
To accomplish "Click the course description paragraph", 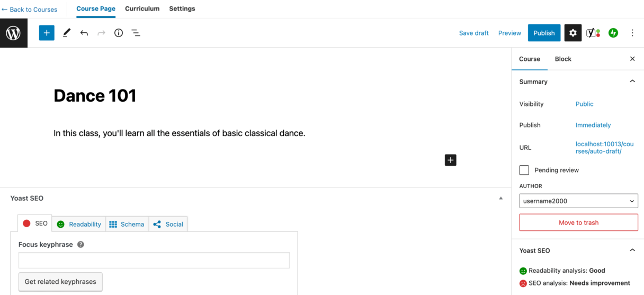I will tap(180, 133).
